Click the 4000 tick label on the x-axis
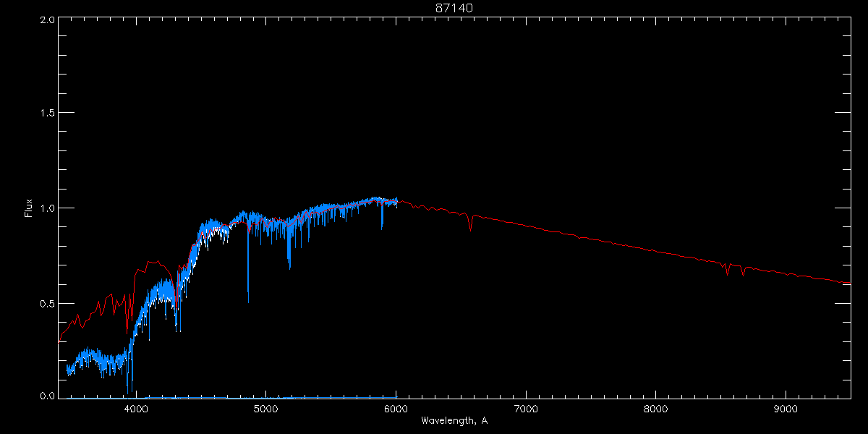Screen dimensions: 868x434 click(x=136, y=408)
